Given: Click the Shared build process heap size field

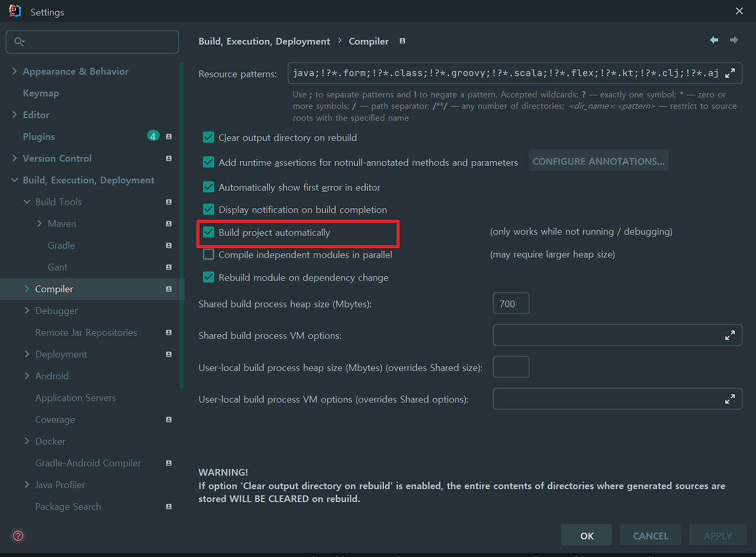Looking at the screenshot, I should pyautogui.click(x=511, y=303).
